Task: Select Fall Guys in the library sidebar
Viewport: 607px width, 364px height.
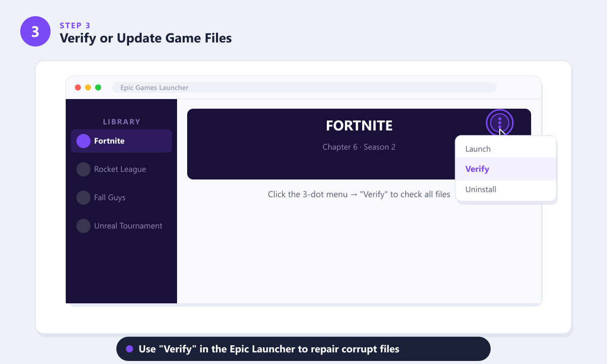Action: [121, 198]
